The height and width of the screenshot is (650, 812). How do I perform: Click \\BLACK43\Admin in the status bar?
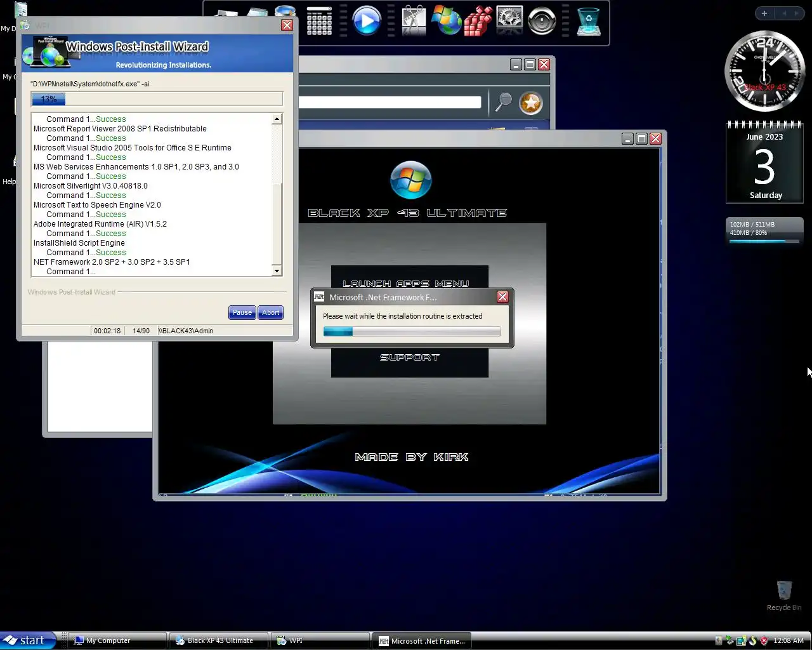[186, 331]
